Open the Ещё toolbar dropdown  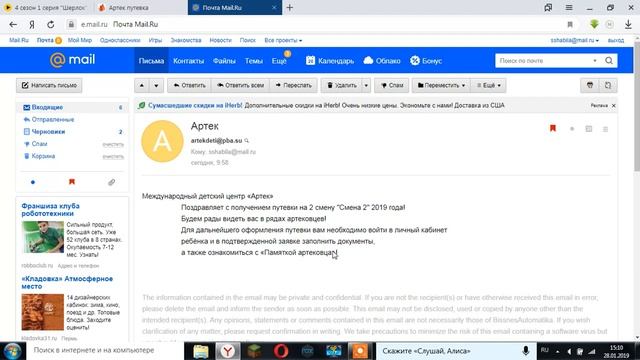point(489,85)
